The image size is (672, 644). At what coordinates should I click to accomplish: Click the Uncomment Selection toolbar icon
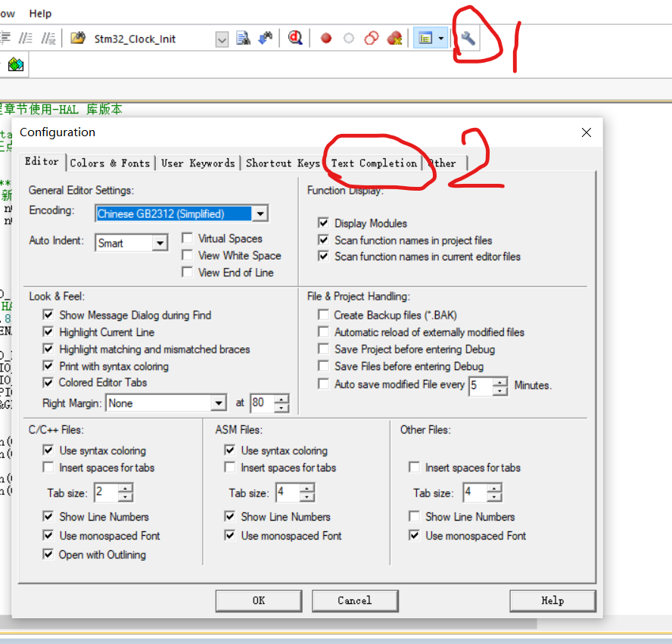[48, 39]
